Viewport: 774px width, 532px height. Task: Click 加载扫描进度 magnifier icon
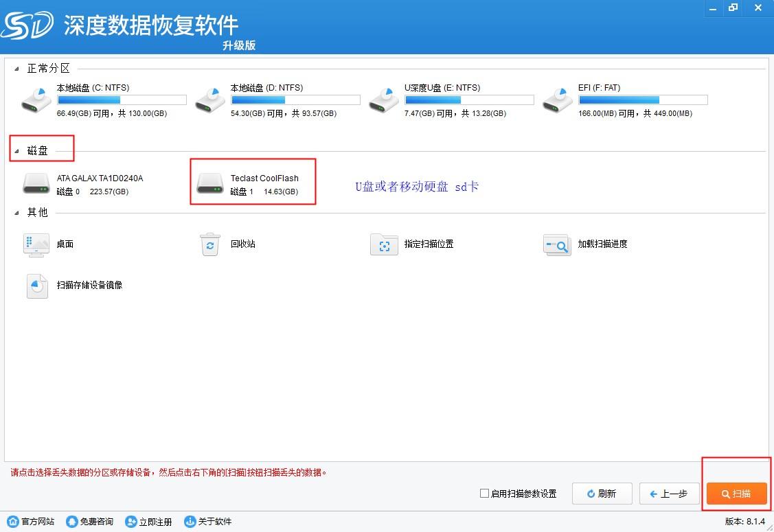tap(557, 245)
